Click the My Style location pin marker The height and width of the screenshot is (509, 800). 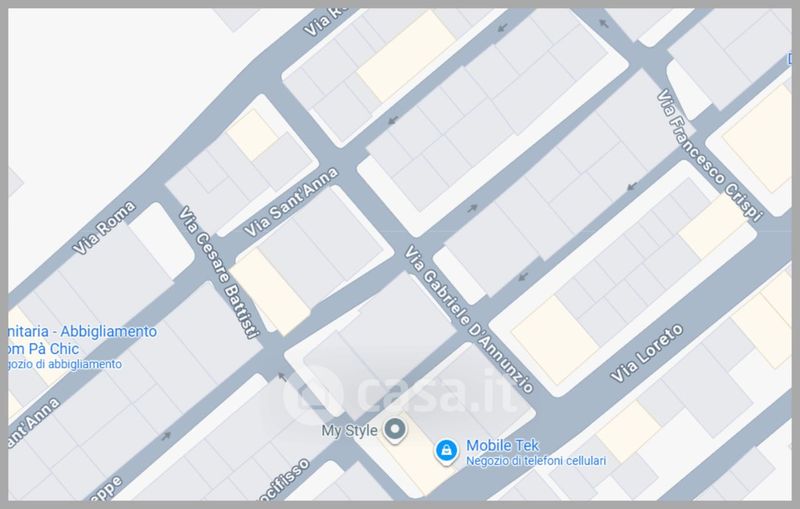point(394,429)
